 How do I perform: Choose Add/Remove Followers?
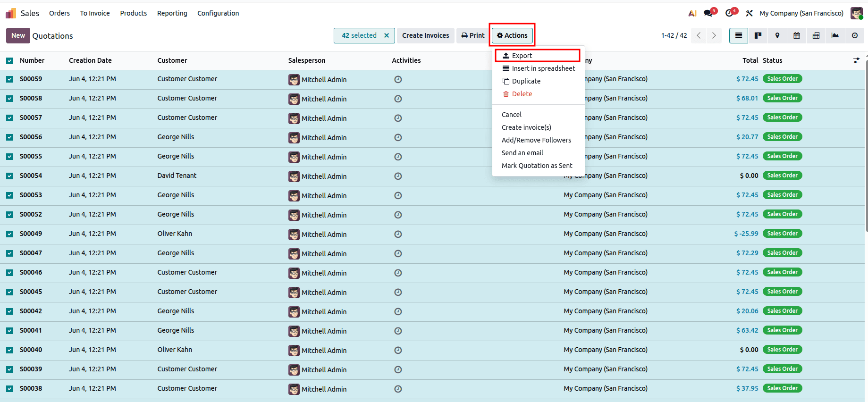pos(539,140)
